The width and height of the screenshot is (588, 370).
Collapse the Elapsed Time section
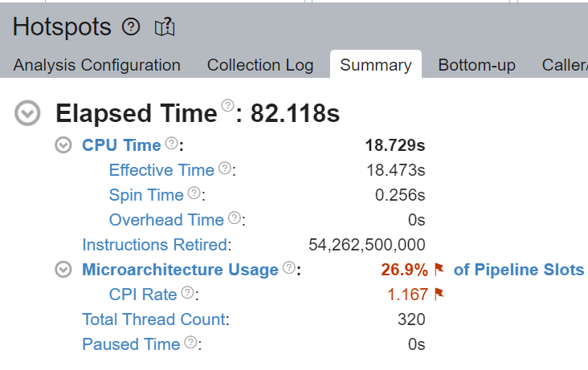(27, 113)
